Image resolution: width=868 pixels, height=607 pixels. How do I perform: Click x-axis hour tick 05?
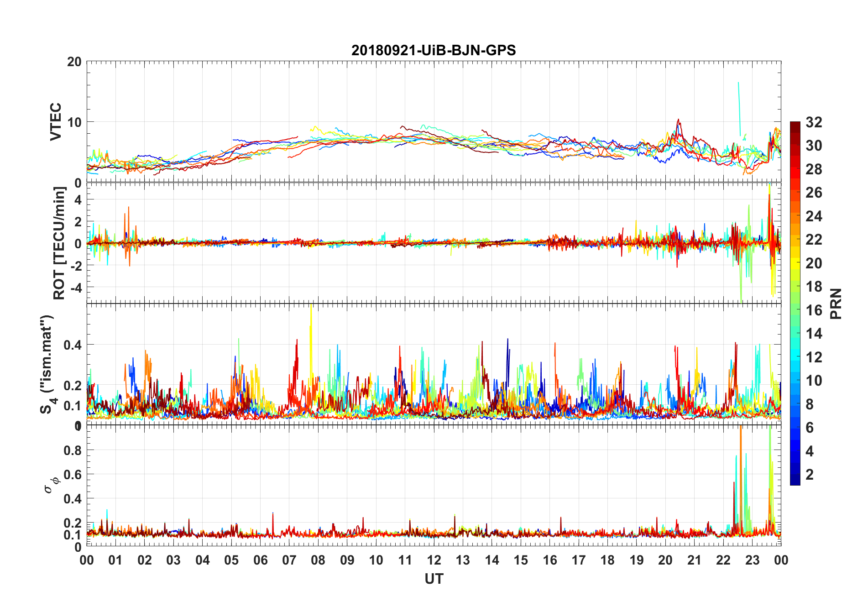pos(231,560)
